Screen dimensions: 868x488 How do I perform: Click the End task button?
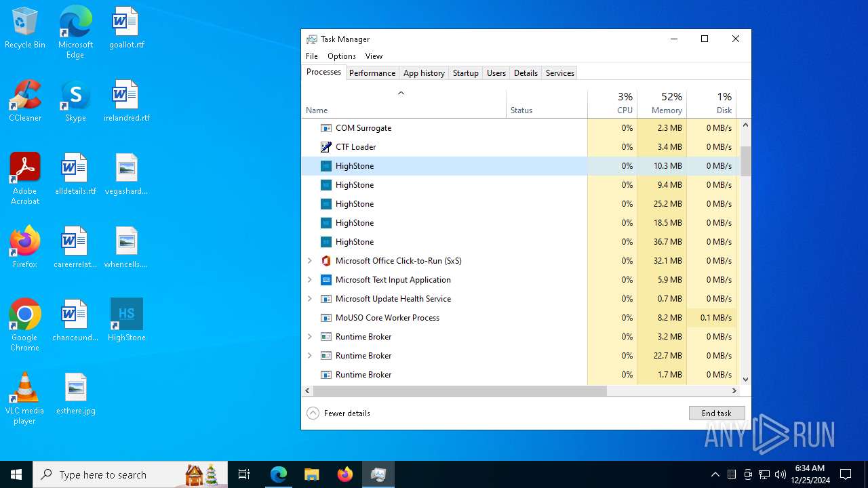tap(717, 413)
